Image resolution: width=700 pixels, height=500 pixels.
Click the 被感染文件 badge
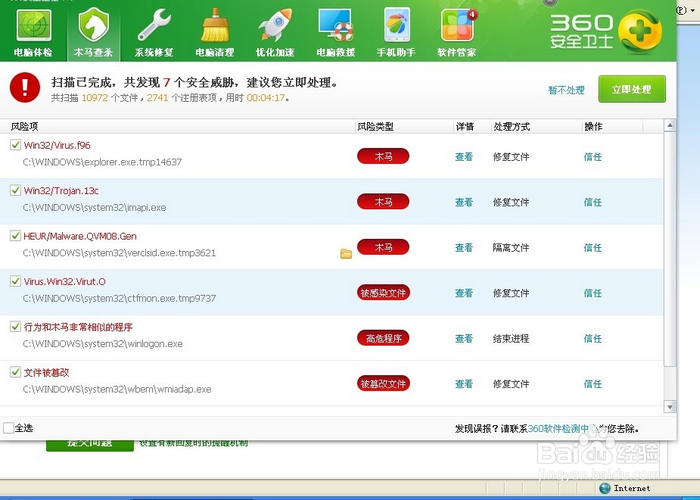(383, 293)
